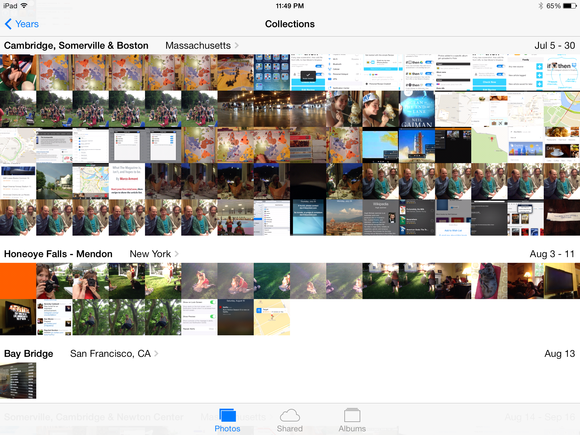Open Honeoye Falls - Mendon collection header
580x435 pixels.
(58, 254)
